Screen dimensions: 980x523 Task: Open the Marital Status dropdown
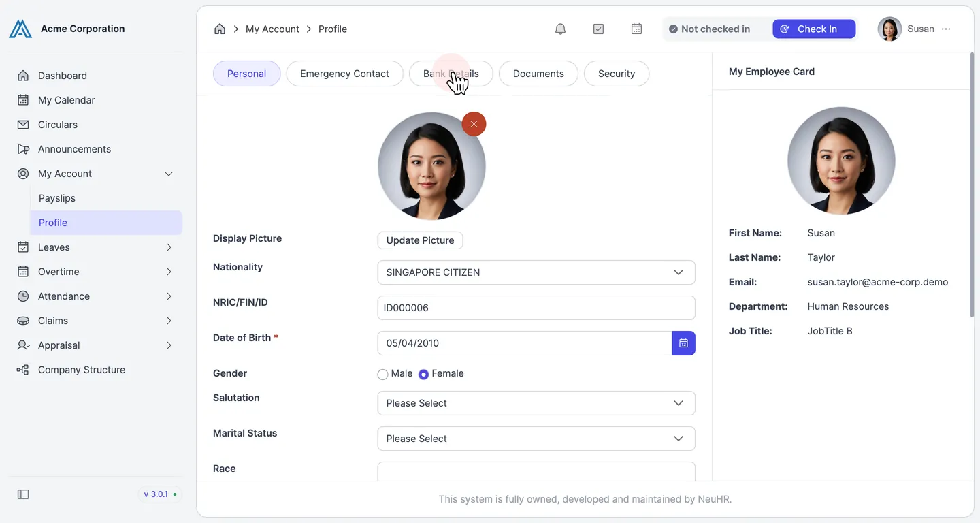pyautogui.click(x=536, y=439)
